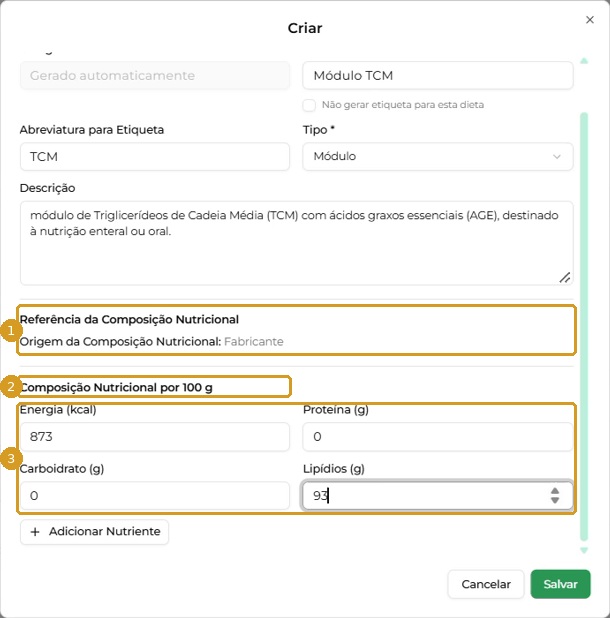
Task: Click 'Referência da Composição Nutricional' heading
Action: pyautogui.click(x=129, y=319)
